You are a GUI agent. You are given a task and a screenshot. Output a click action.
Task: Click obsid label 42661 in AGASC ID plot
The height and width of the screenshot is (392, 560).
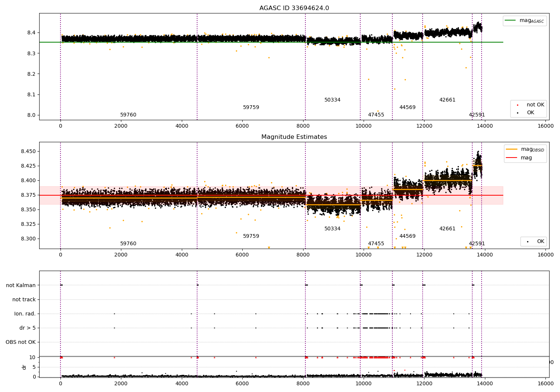point(447,100)
